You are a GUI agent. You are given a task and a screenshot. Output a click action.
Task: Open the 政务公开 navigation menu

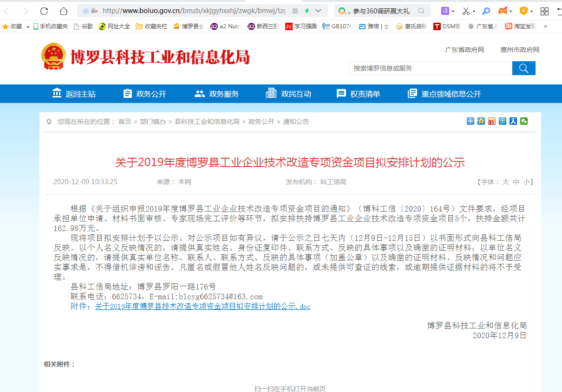[x=144, y=94]
